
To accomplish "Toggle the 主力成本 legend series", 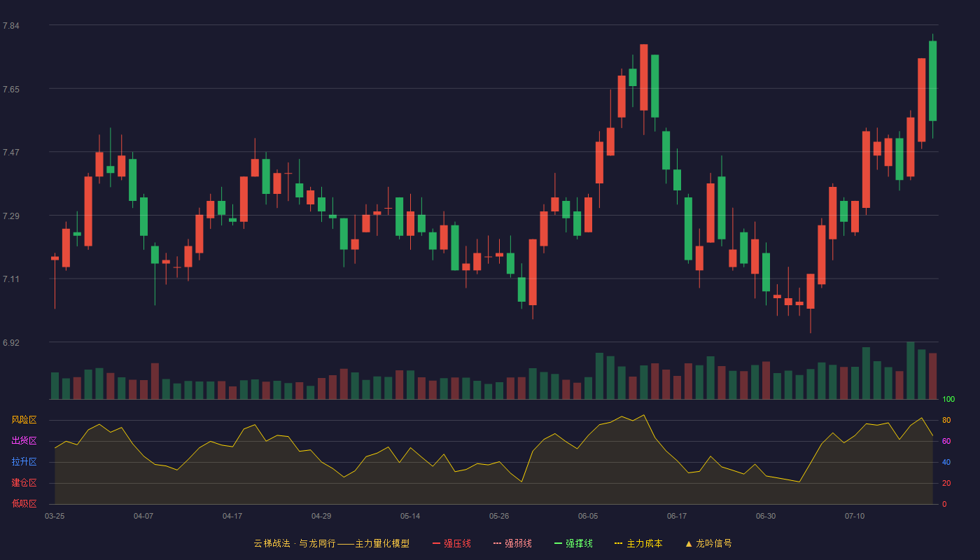I will click(x=638, y=543).
